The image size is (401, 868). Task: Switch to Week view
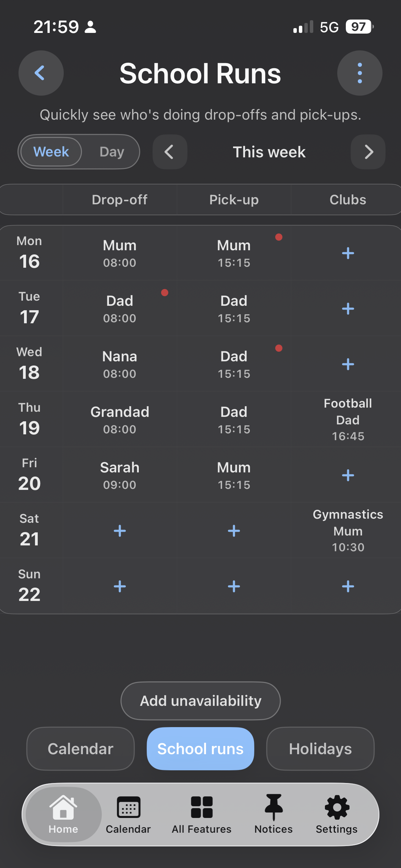coord(51,152)
